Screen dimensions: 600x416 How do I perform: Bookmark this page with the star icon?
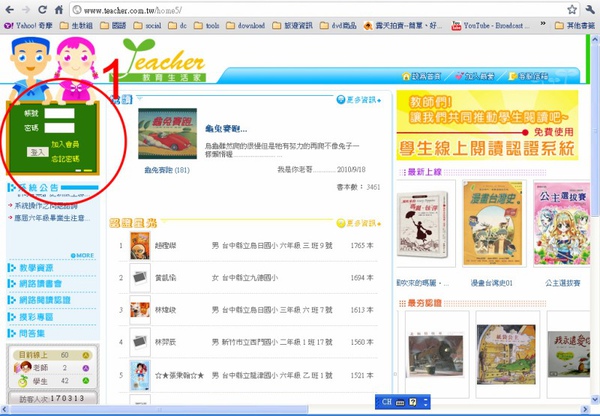coord(572,10)
